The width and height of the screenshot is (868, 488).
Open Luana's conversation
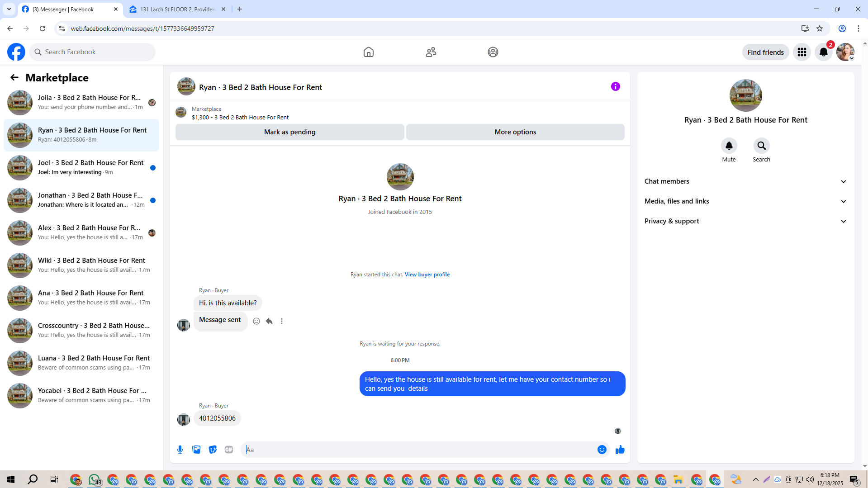81,363
